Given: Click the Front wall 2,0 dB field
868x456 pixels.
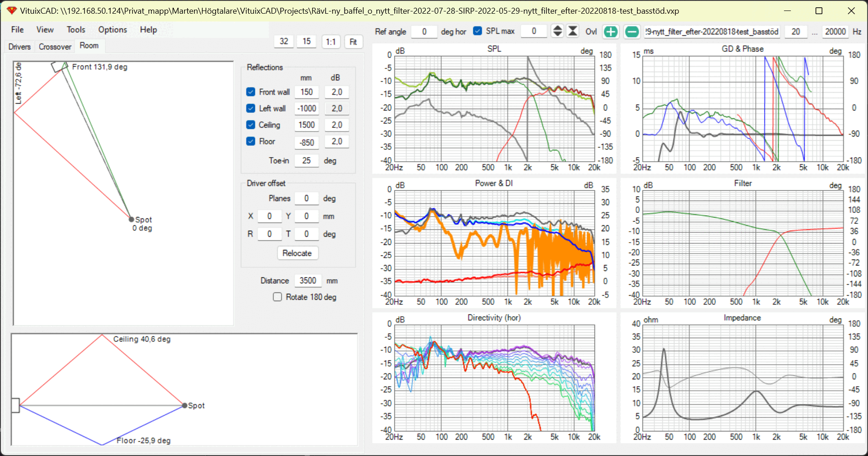Looking at the screenshot, I should tap(337, 92).
